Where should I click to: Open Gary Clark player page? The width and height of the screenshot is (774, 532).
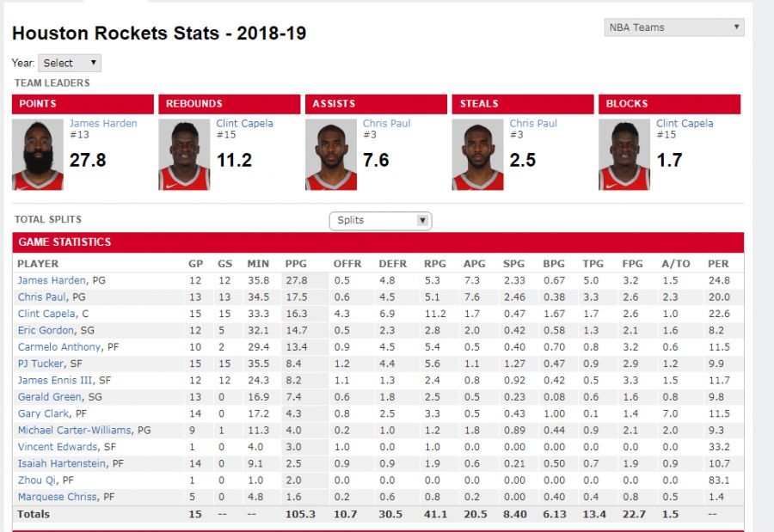coord(44,413)
